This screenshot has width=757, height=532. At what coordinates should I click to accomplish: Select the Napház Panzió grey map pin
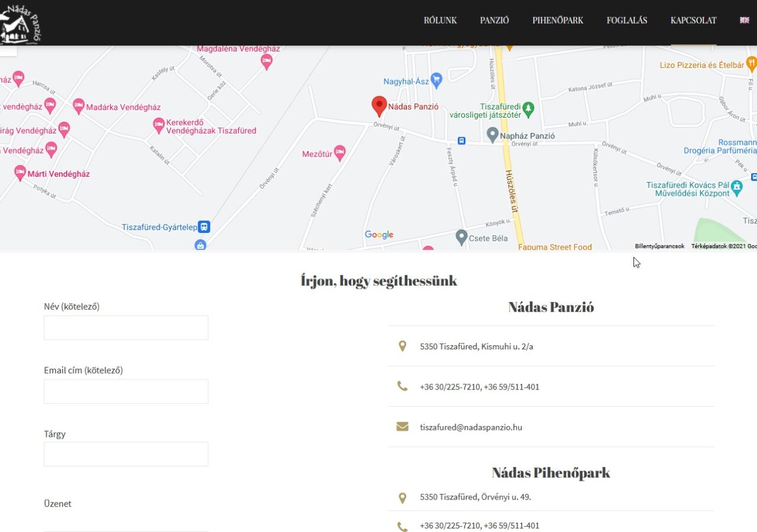pyautogui.click(x=492, y=135)
